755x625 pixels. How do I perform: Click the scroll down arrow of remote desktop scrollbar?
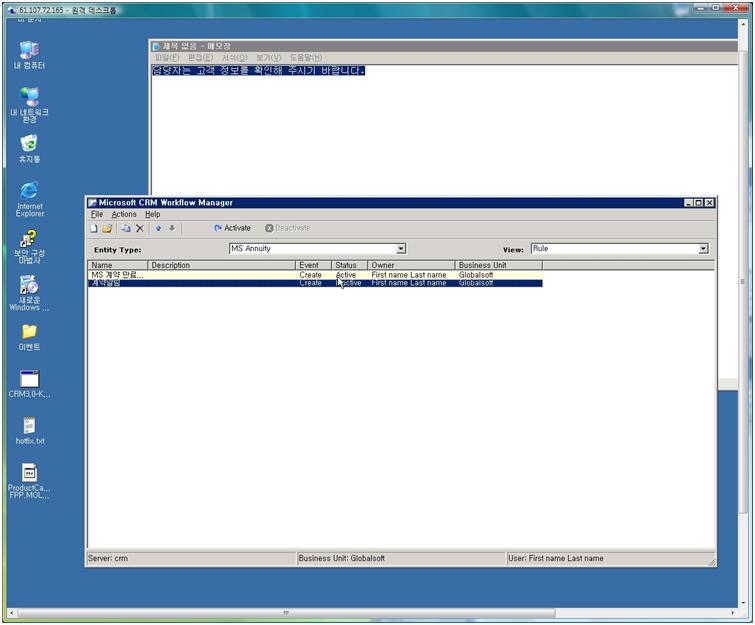743,602
